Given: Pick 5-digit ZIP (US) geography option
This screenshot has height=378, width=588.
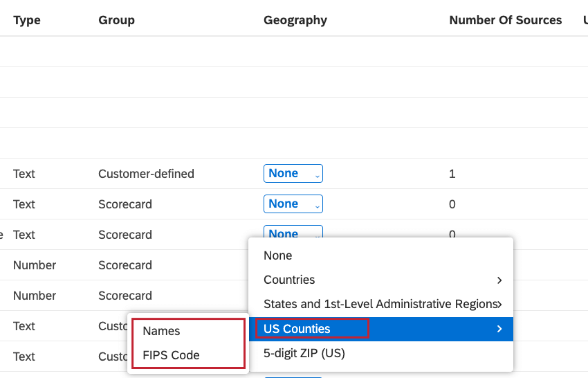Looking at the screenshot, I should (x=304, y=353).
